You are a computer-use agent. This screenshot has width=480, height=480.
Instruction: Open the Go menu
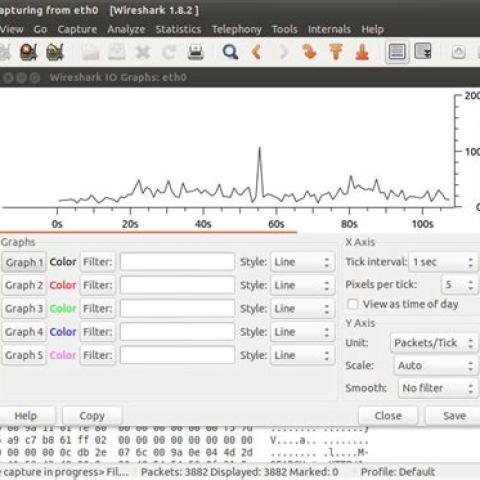(x=40, y=29)
